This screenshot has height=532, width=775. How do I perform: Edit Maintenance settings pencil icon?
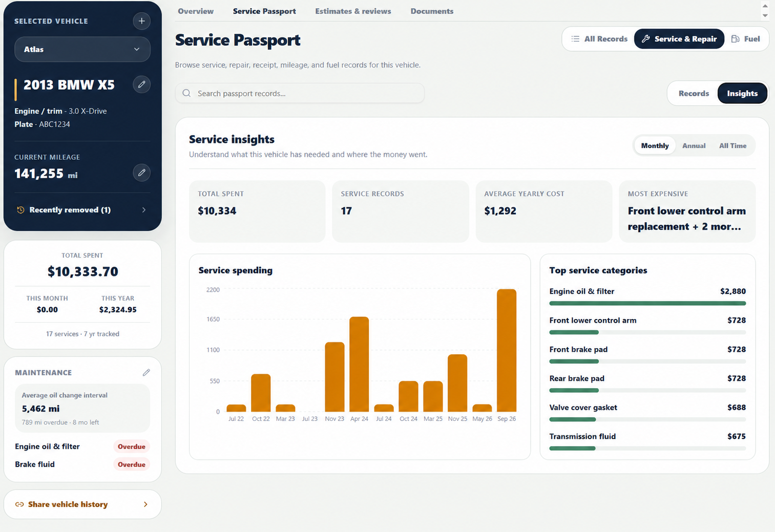[146, 372]
